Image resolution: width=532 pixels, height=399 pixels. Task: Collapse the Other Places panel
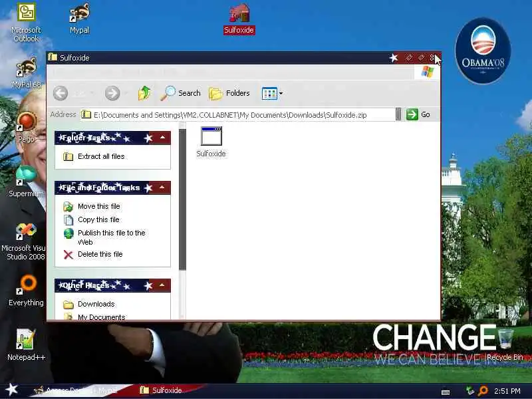click(x=162, y=285)
